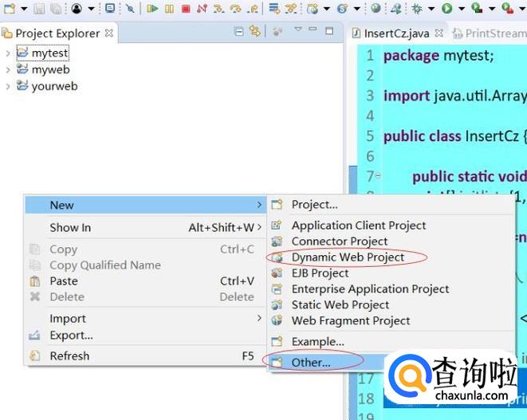Choose Refresh from the context menu
Image resolution: width=527 pixels, height=420 pixels.
pos(146,355)
